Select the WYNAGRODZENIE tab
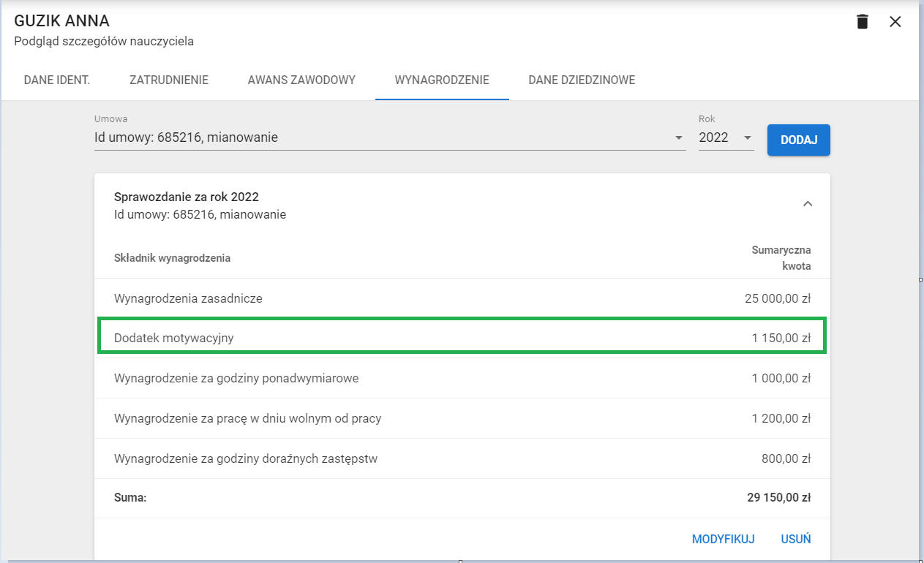This screenshot has width=924, height=563. click(442, 80)
